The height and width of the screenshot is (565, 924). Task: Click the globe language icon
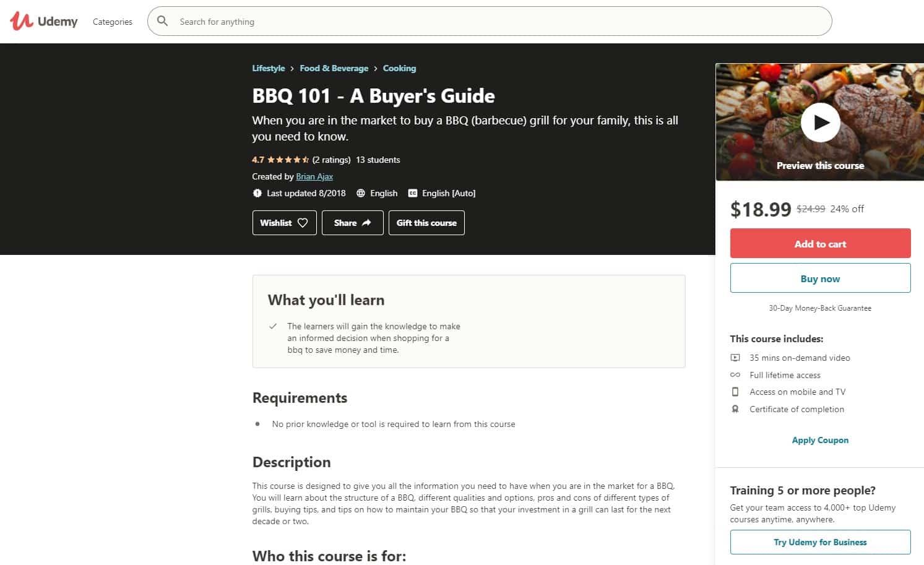[x=361, y=193]
